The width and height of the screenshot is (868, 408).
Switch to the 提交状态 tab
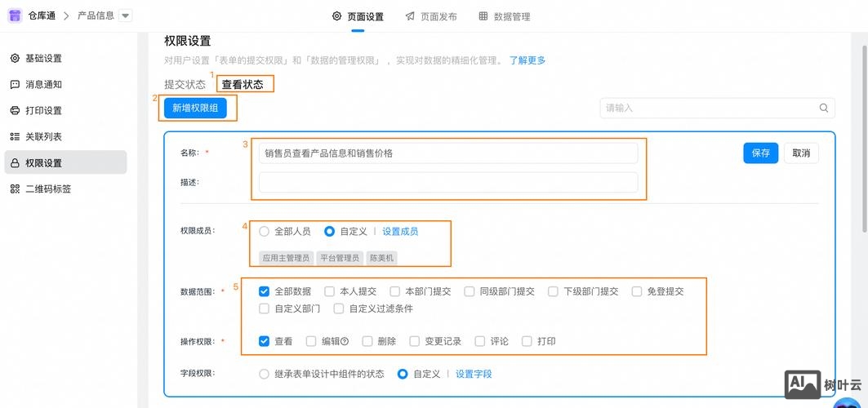click(x=185, y=85)
